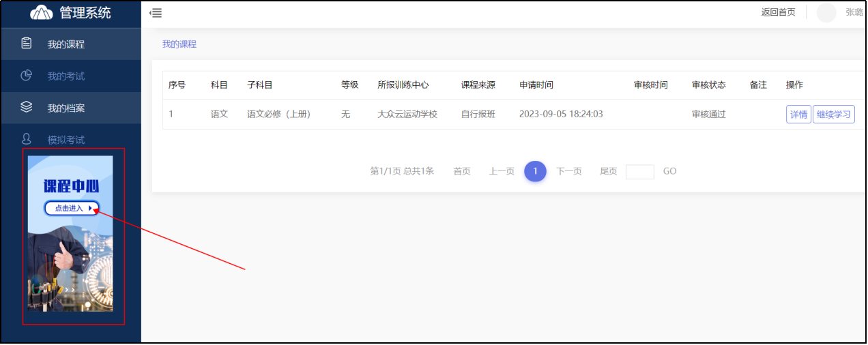Click the 序号 column header
This screenshot has width=868, height=345.
[177, 85]
